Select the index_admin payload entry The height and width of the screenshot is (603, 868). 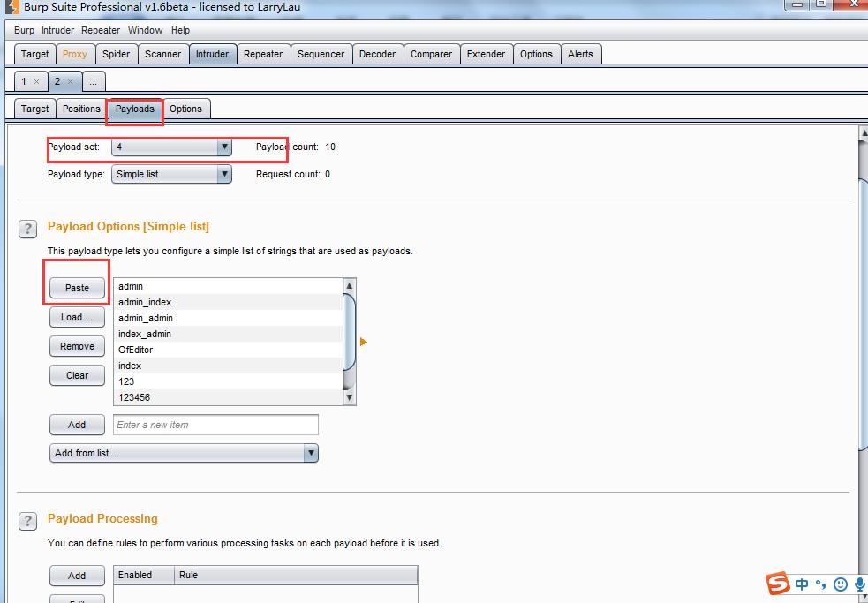point(228,334)
